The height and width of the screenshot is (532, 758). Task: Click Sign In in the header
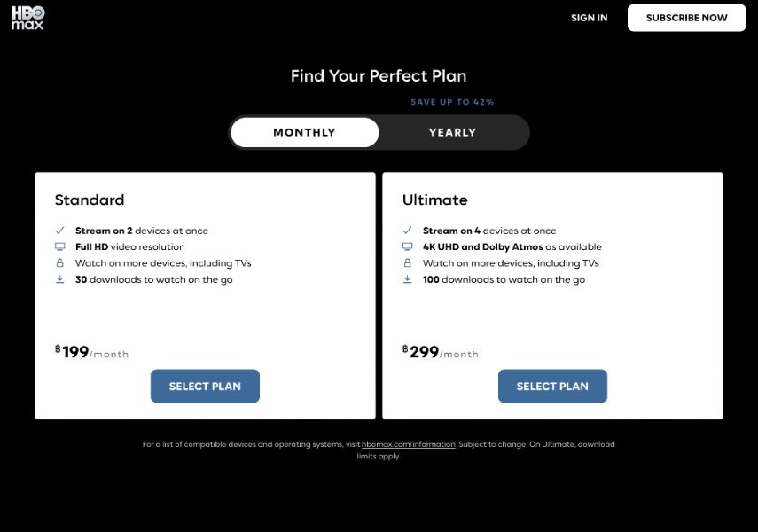[589, 18]
